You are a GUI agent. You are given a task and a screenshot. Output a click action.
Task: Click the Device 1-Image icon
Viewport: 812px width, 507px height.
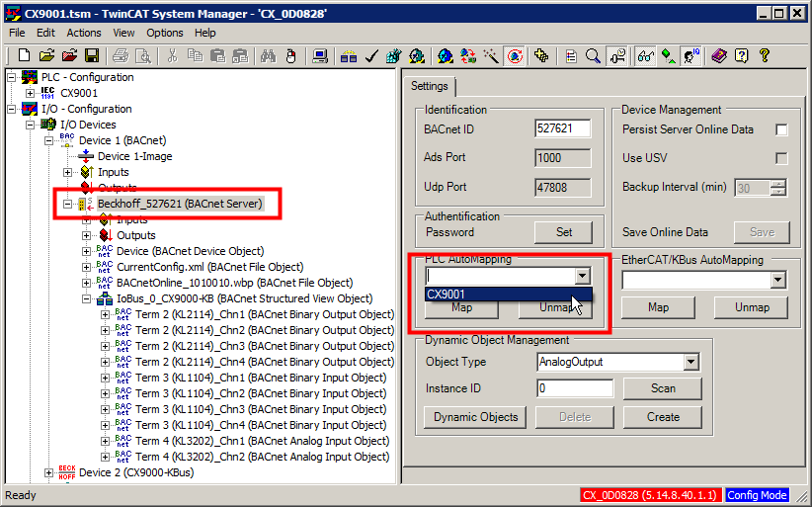click(85, 156)
